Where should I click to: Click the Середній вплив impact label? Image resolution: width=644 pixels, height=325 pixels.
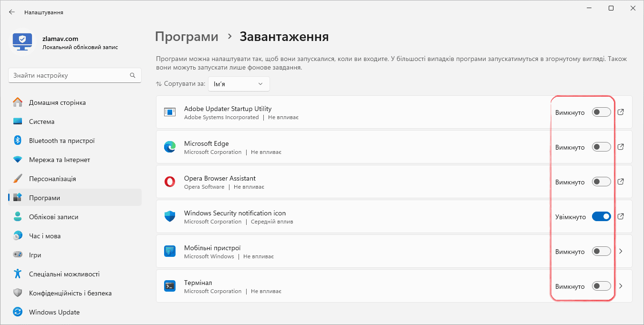[272, 222]
